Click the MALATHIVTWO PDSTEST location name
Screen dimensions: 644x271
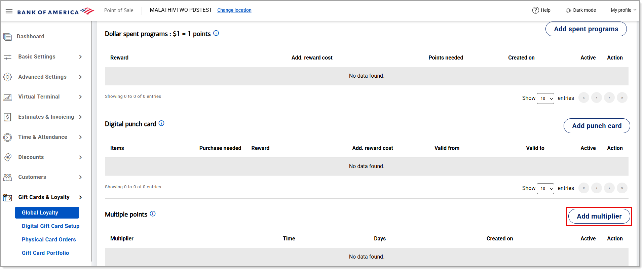click(x=181, y=10)
